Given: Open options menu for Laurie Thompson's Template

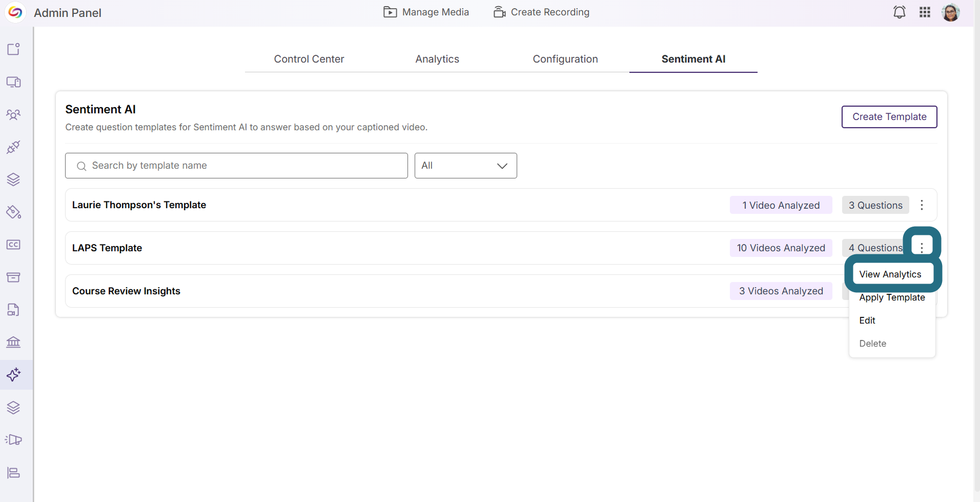Looking at the screenshot, I should pos(922,205).
